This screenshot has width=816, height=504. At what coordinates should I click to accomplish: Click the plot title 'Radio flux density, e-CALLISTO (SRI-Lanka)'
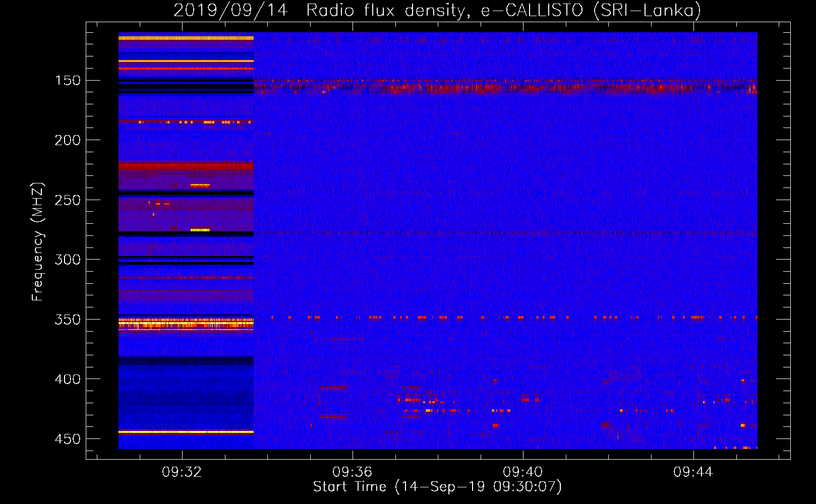[503, 11]
